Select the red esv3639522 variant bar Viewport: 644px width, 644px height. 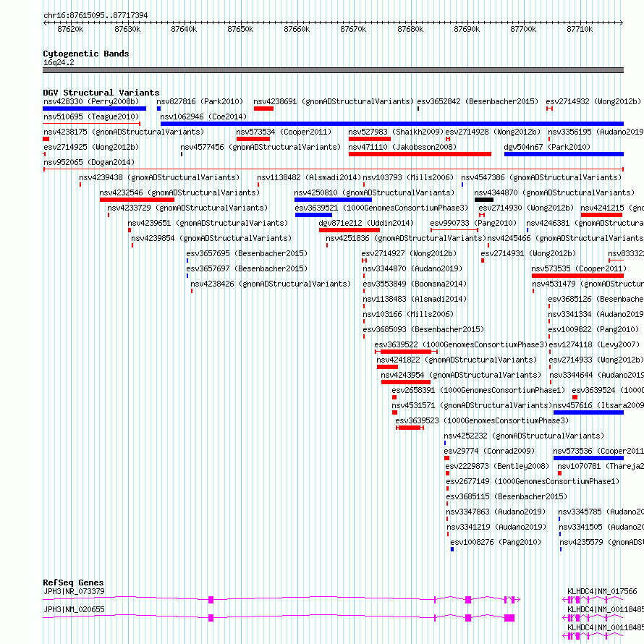coord(406,352)
